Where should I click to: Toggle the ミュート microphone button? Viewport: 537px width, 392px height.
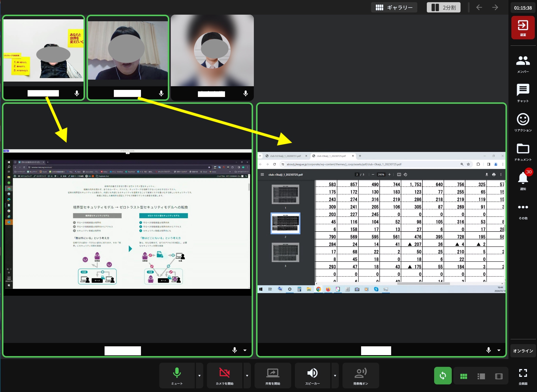coord(177,376)
